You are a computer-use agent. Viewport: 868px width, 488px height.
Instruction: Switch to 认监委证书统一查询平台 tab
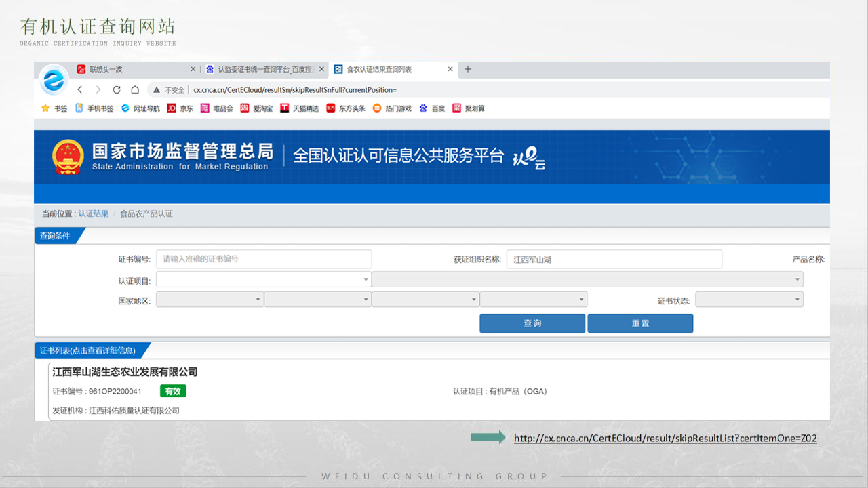[x=265, y=69]
